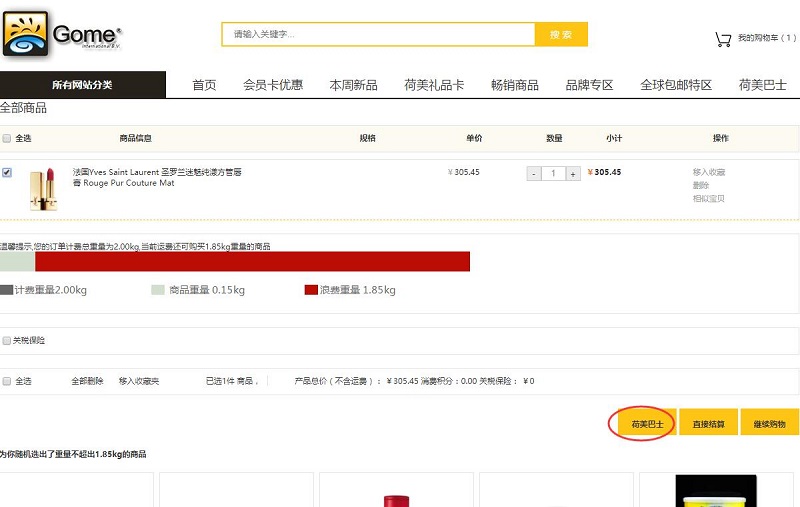800x507 pixels.
Task: Click the Gome logo
Action: [x=62, y=33]
